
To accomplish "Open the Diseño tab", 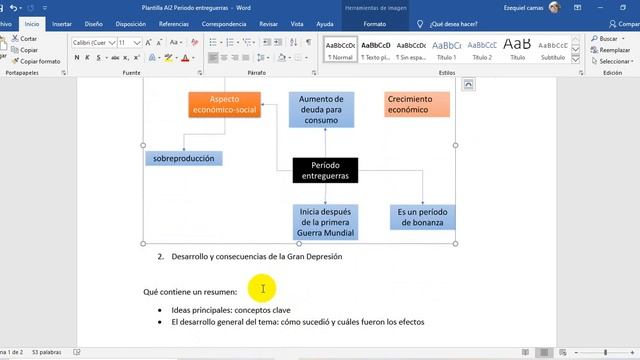I will point(93,24).
